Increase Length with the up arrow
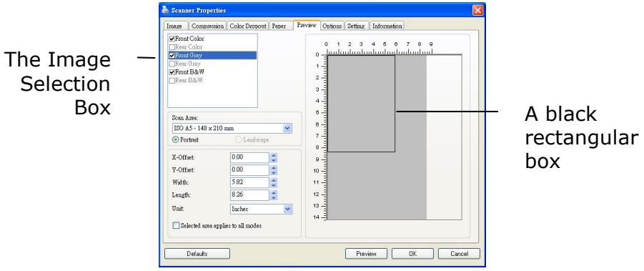The height and width of the screenshot is (271, 644). [x=274, y=192]
